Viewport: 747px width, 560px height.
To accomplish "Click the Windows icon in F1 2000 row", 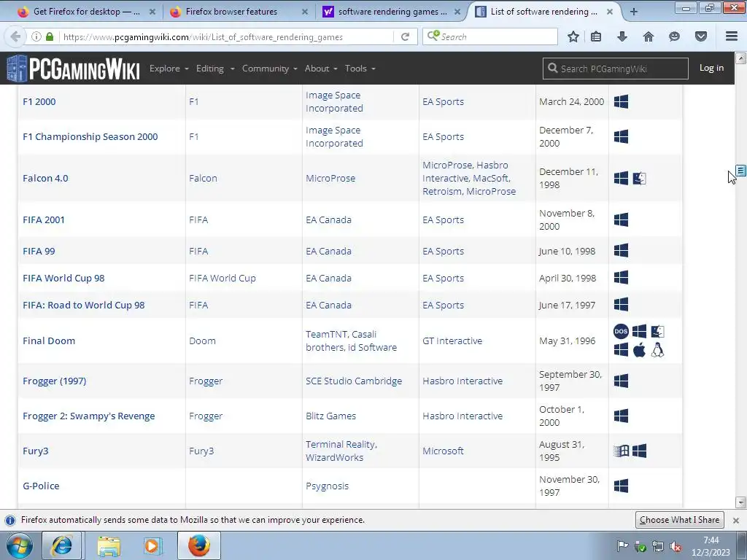I will 621,101.
